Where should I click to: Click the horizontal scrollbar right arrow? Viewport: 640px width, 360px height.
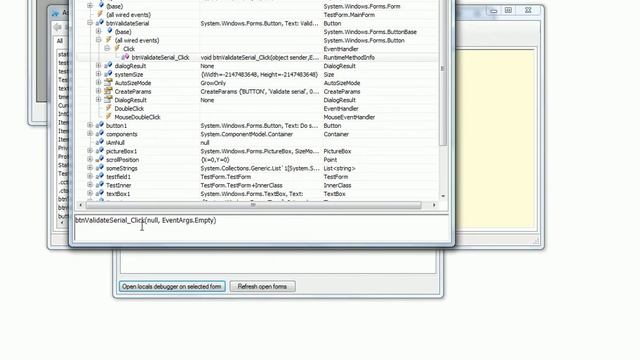tap(434, 205)
